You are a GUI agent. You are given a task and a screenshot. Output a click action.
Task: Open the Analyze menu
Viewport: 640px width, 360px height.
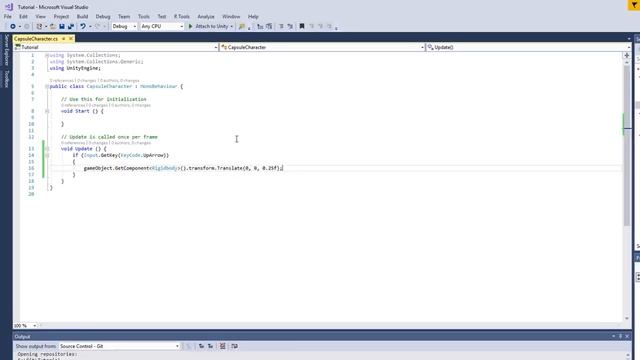coord(206,17)
